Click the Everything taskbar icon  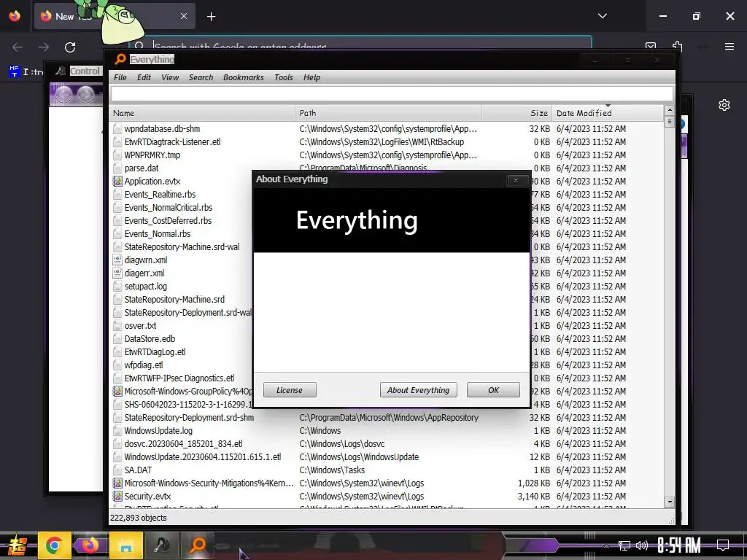pyautogui.click(x=197, y=545)
